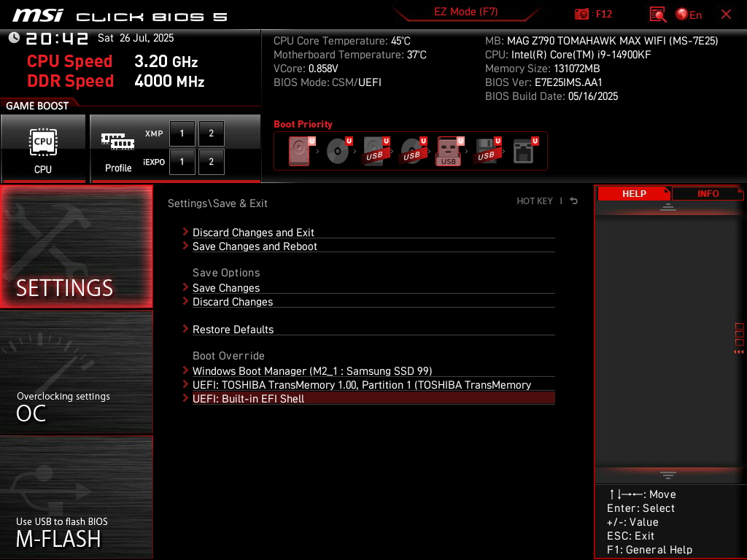Switch to the HELP tab
747x560 pixels.
coord(634,194)
